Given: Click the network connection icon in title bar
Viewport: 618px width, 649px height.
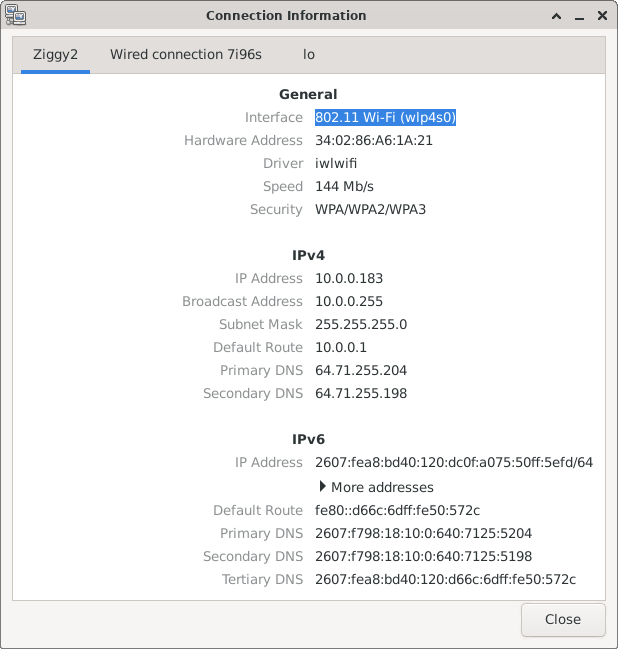Looking at the screenshot, I should (15, 15).
